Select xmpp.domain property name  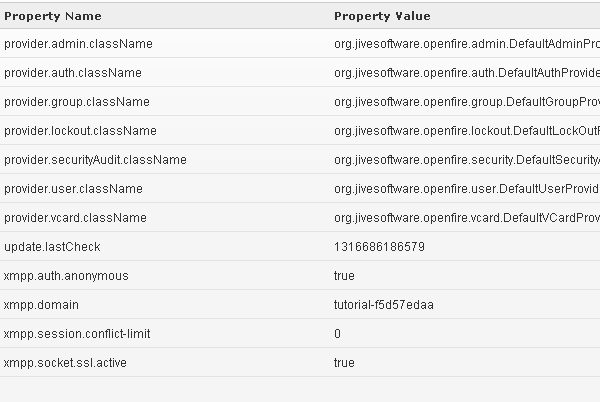41,305
